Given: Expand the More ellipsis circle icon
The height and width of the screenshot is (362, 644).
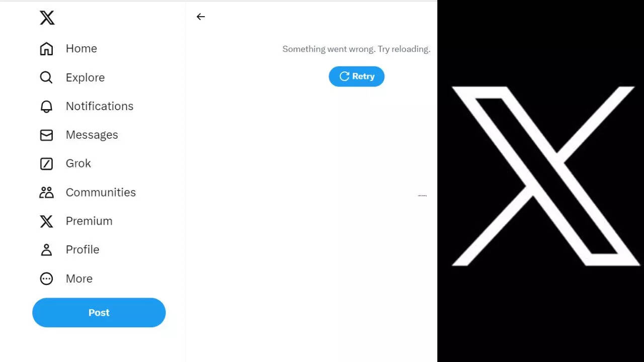Looking at the screenshot, I should click(46, 279).
